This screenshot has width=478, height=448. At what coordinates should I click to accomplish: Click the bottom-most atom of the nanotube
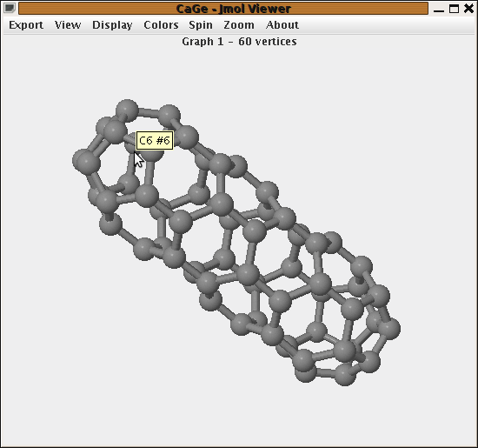coord(345,375)
